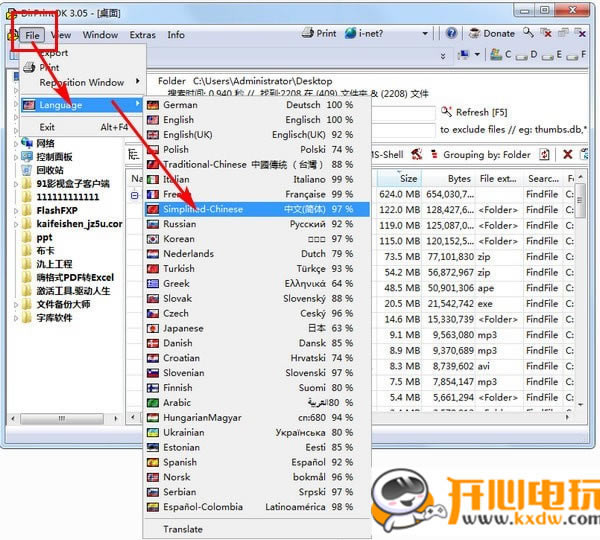This screenshot has width=600, height=540.
Task: Click the 624.0 MB size cell
Action: [x=399, y=194]
